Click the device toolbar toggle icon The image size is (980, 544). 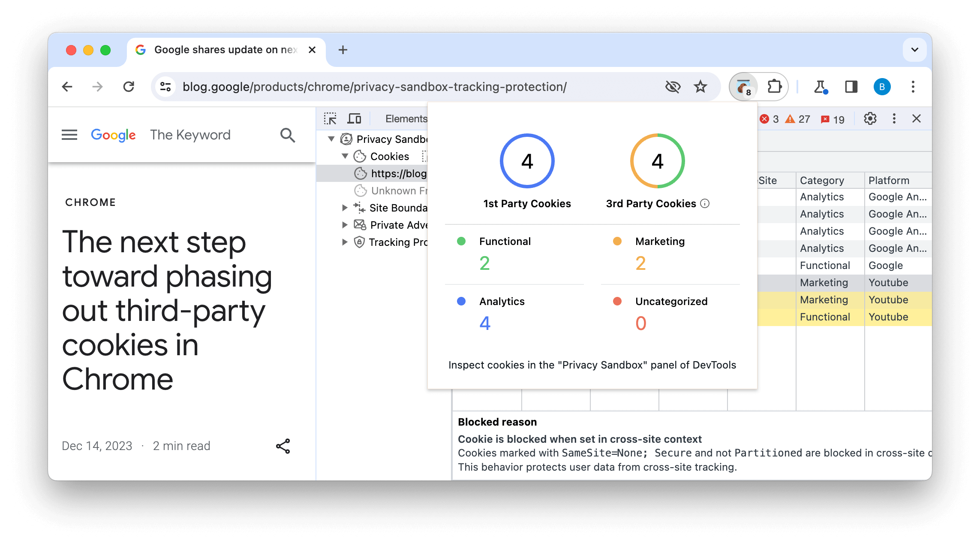coord(355,118)
